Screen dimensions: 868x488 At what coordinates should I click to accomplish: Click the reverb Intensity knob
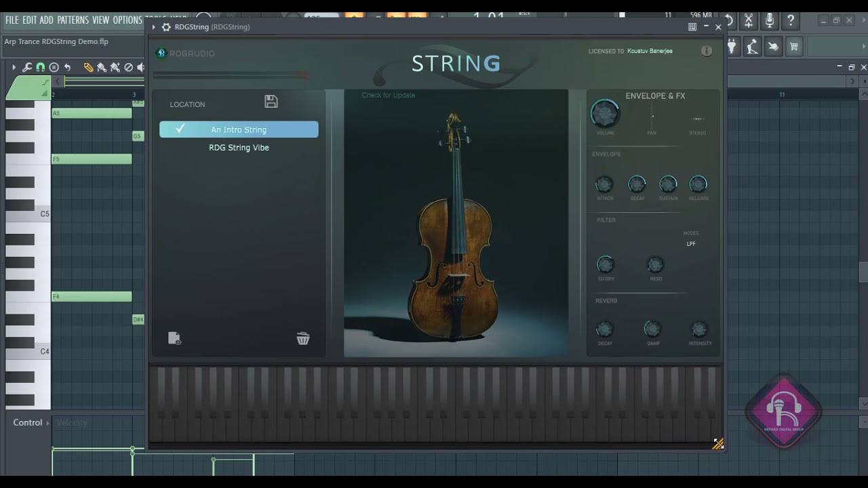[699, 329]
